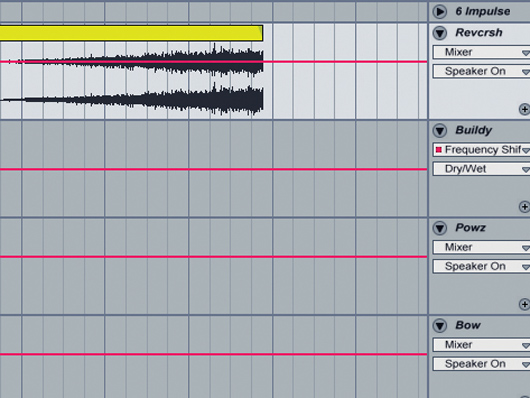The image size is (530, 398).
Task: Open Powz Mixer device dropdown
Action: 481,247
